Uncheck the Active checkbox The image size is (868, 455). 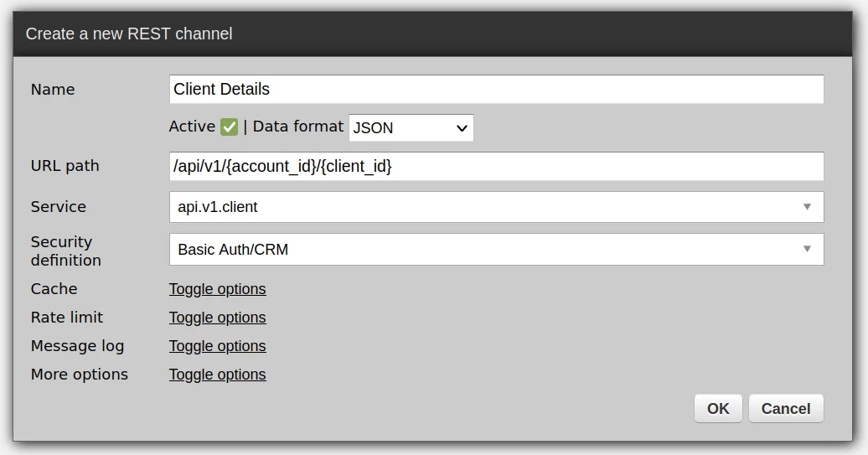point(230,127)
